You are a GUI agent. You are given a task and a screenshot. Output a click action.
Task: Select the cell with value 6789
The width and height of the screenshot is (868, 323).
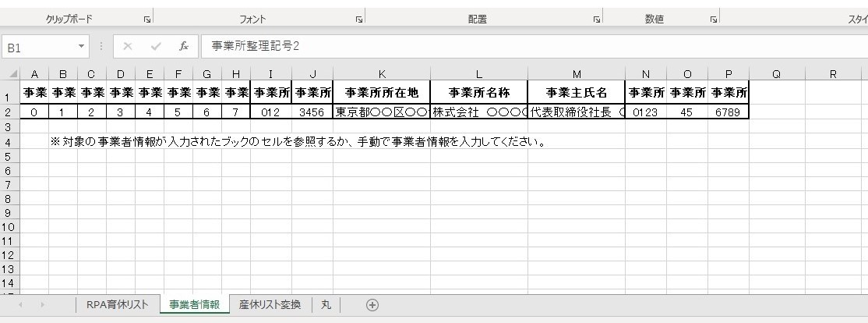tap(728, 112)
